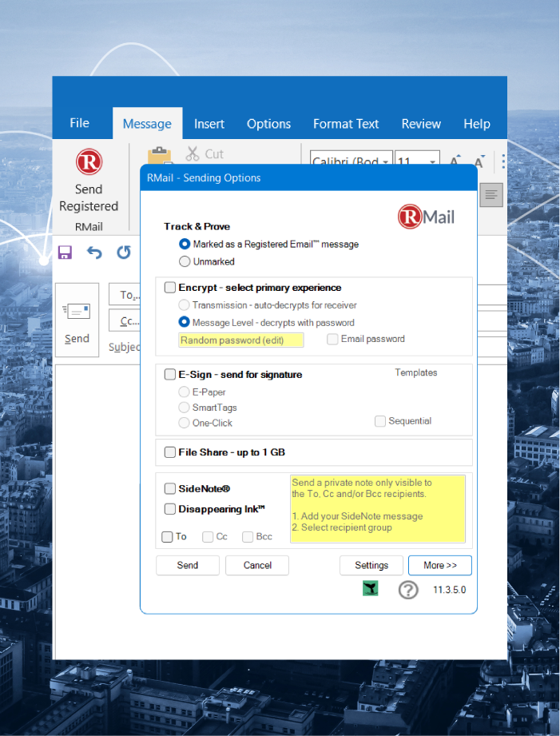
Task: Switch to the Format Text tab
Action: tap(346, 124)
